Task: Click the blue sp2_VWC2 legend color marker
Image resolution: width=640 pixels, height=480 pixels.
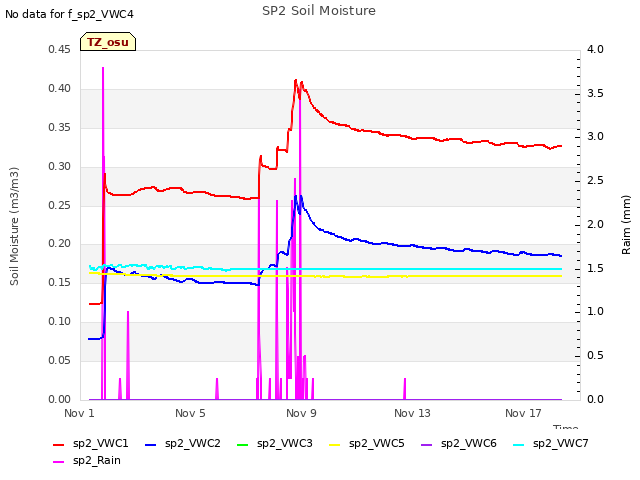Action: (151, 444)
